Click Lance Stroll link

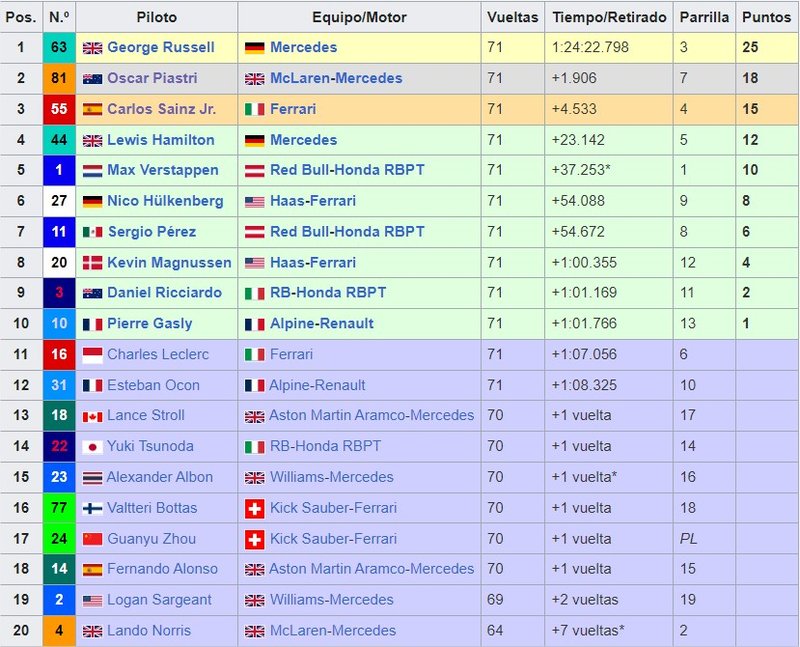146,415
